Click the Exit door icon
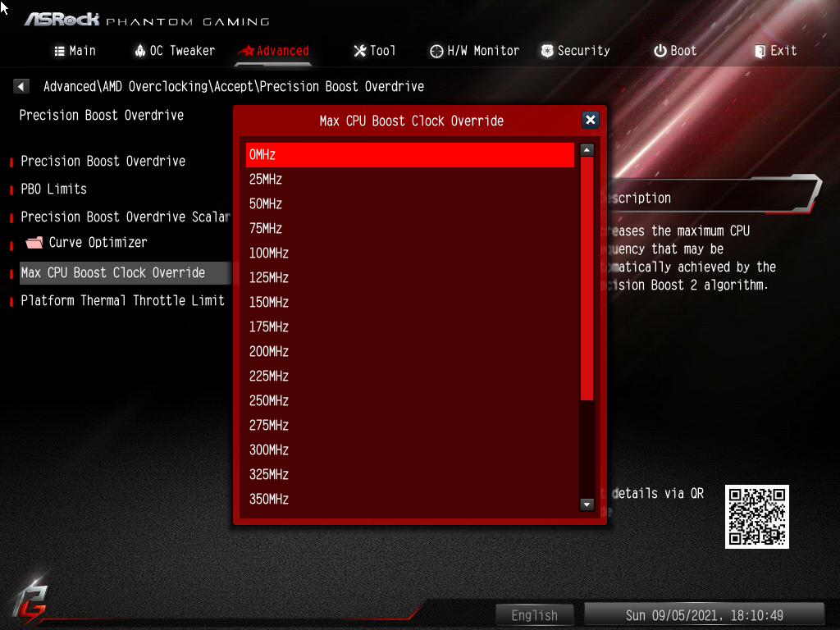Screen dimensions: 840x630 (760, 52)
